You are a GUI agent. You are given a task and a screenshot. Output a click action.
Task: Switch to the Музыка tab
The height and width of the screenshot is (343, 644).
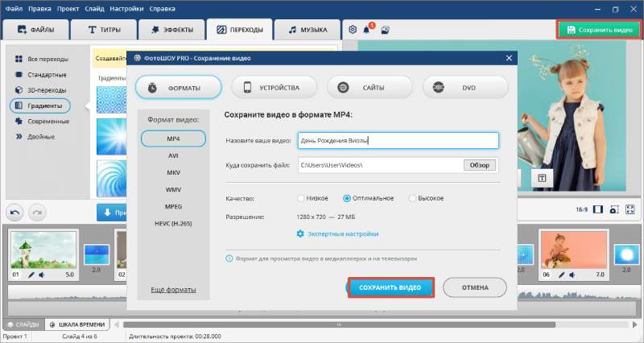[308, 30]
